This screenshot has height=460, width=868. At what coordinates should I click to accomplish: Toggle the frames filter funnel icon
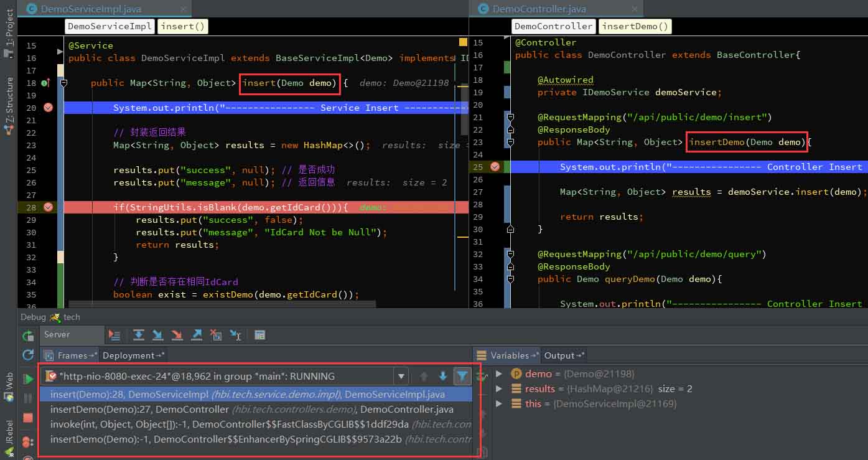pyautogui.click(x=462, y=376)
